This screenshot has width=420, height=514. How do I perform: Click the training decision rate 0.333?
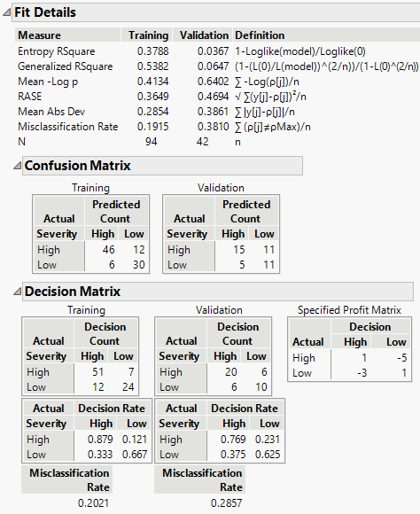coord(100,455)
